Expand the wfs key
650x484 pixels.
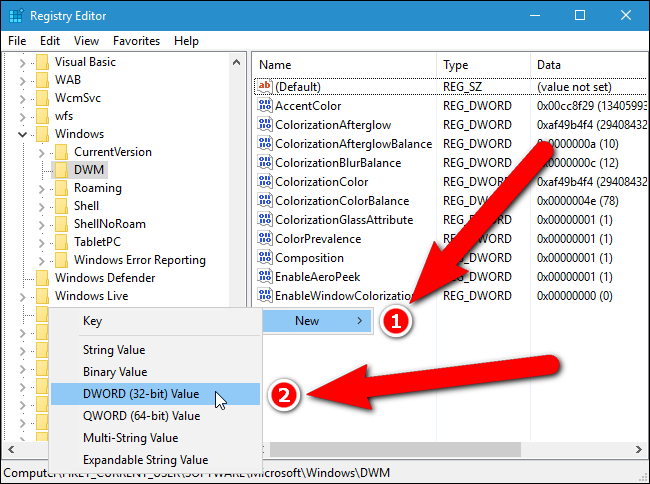click(x=22, y=117)
